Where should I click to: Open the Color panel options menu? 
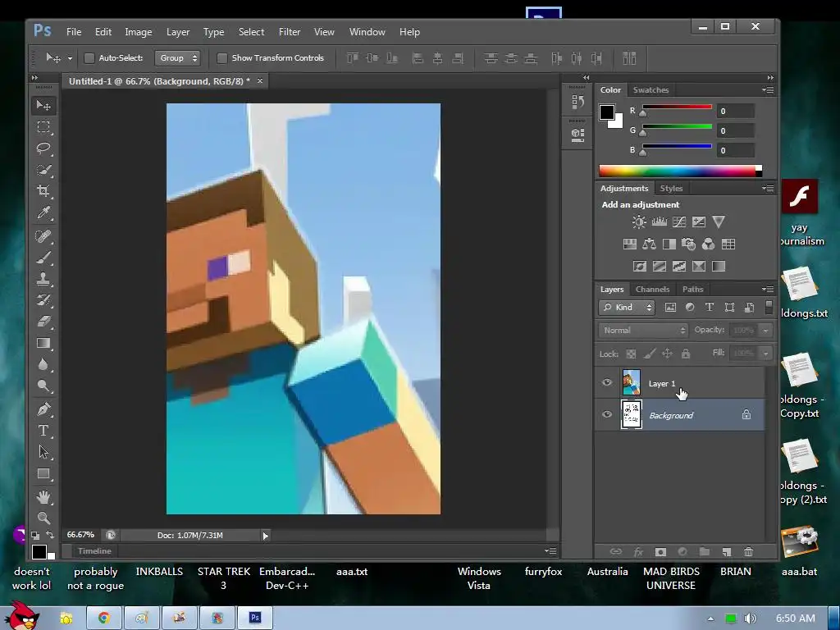(x=768, y=90)
